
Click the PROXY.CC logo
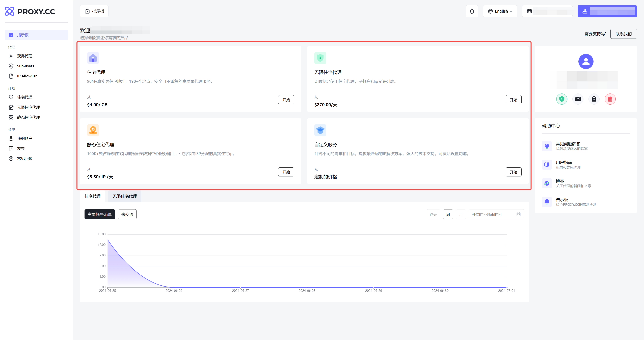point(30,11)
